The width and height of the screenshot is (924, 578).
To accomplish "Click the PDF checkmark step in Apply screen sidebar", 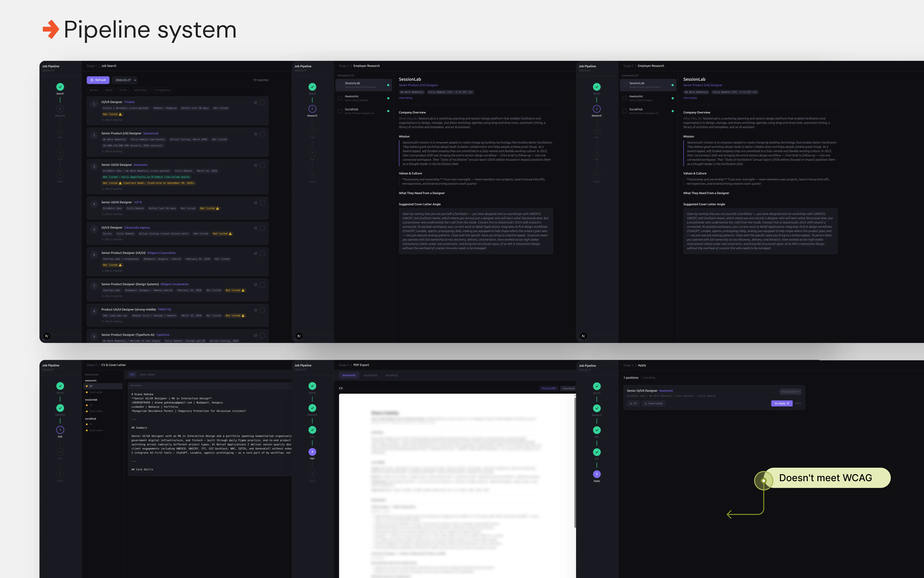I will click(x=597, y=452).
